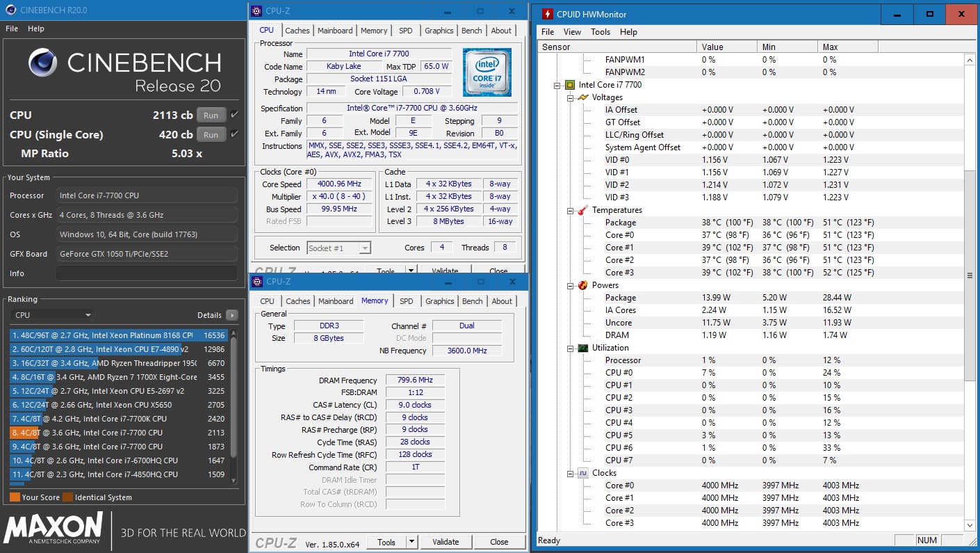Open Tools dropdown arrow in bottom CPU-Z
The width and height of the screenshot is (980, 553).
click(411, 542)
